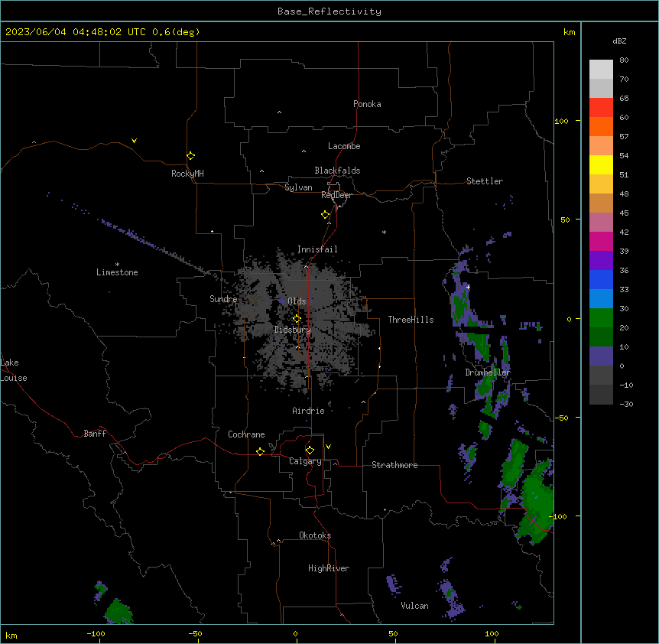The image size is (659, 644).
Task: Click the Drumheller city label
Action: 488,372
